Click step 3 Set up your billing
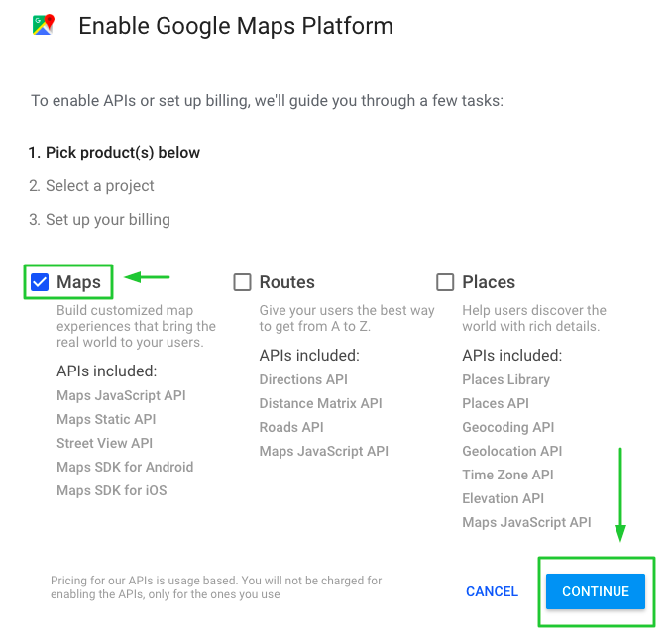 (99, 220)
